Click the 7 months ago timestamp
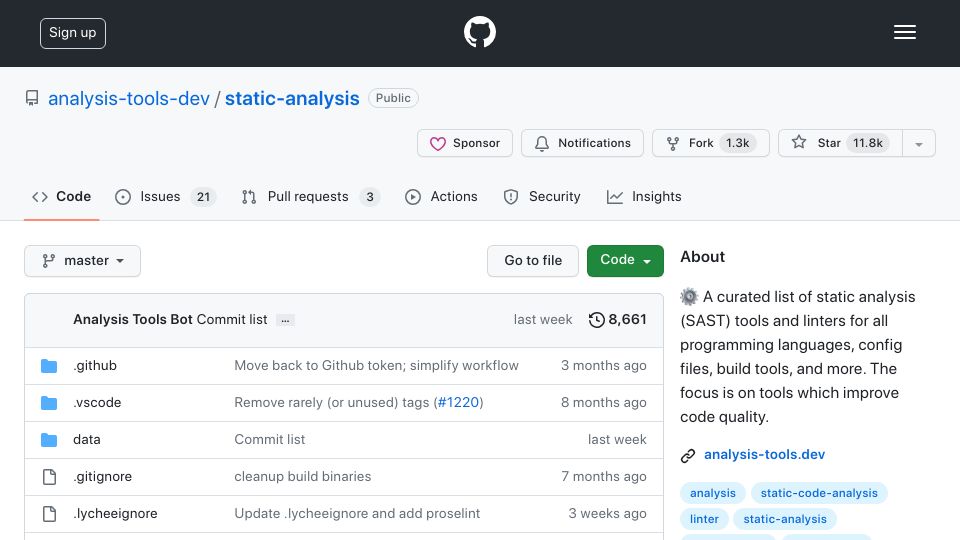The image size is (960, 540). tap(604, 476)
